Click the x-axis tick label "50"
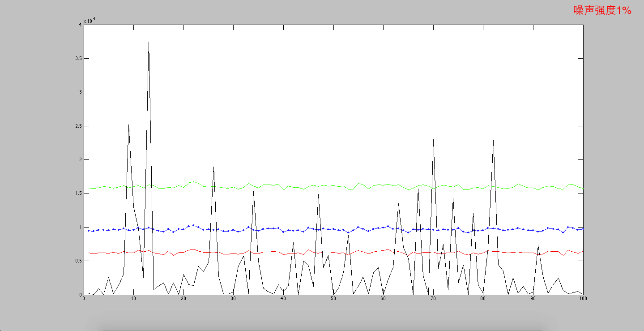Viewport: 644px width, 331px height. pos(333,299)
